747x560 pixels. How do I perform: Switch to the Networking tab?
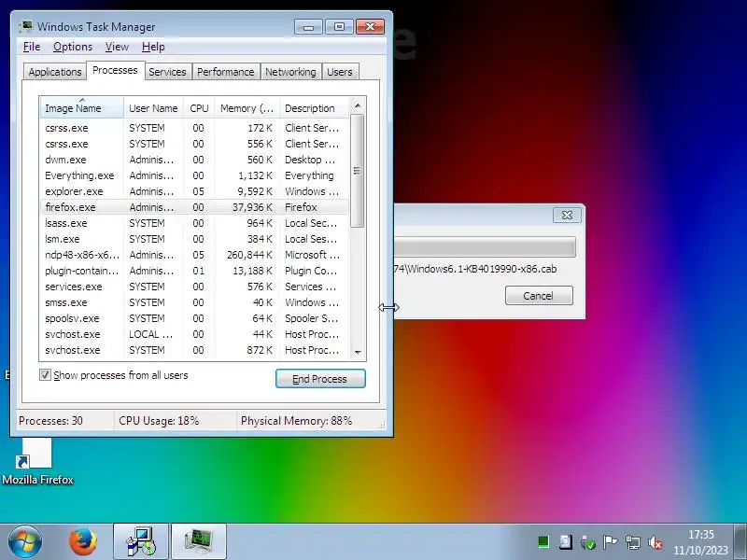pyautogui.click(x=290, y=72)
